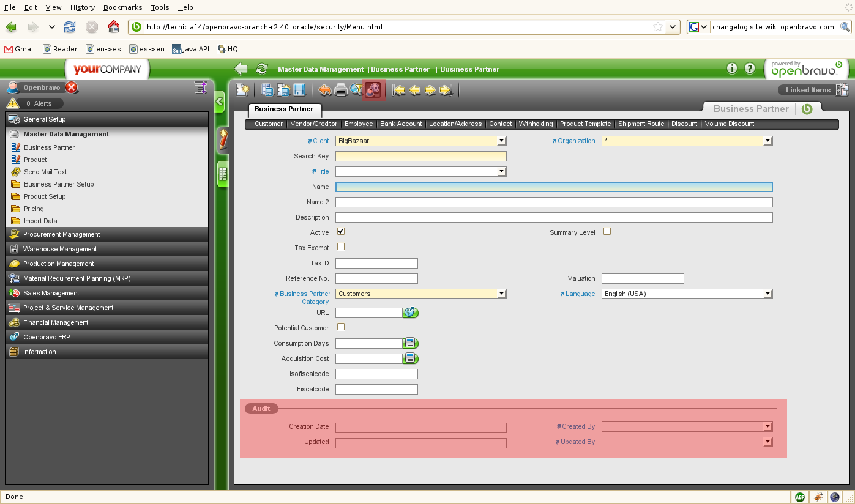This screenshot has width=855, height=504.
Task: Click the Linked Items button
Action: [x=808, y=90]
